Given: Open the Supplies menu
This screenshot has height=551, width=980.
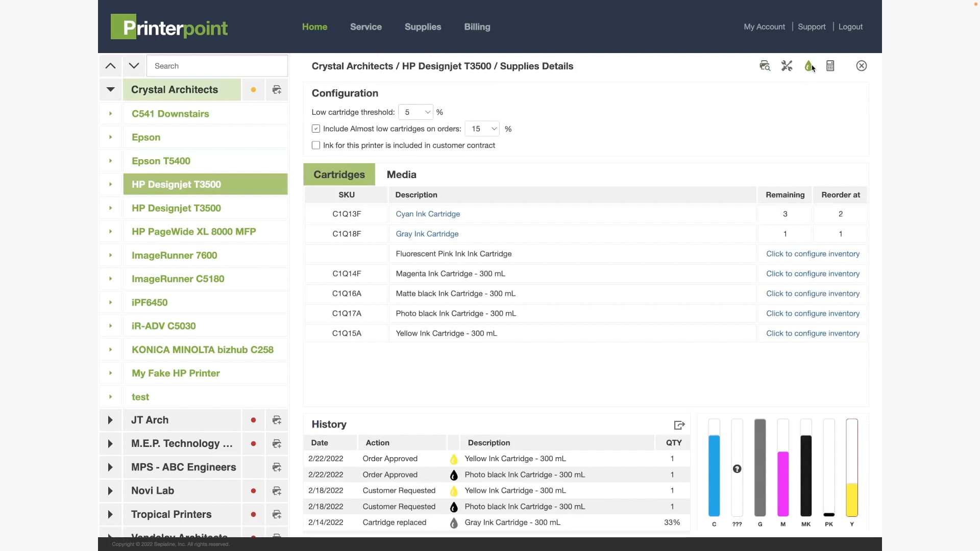Looking at the screenshot, I should 423,27.
